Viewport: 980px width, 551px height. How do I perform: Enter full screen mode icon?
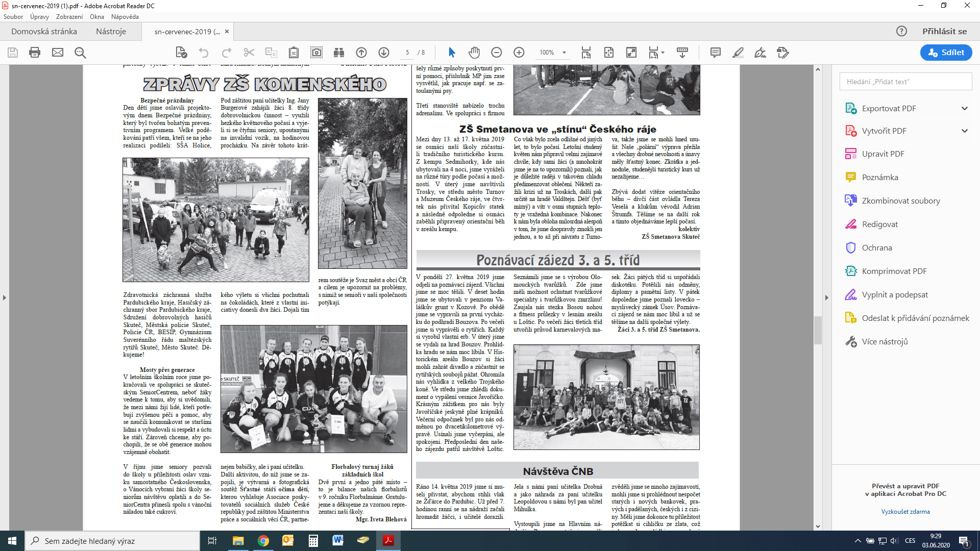click(631, 53)
